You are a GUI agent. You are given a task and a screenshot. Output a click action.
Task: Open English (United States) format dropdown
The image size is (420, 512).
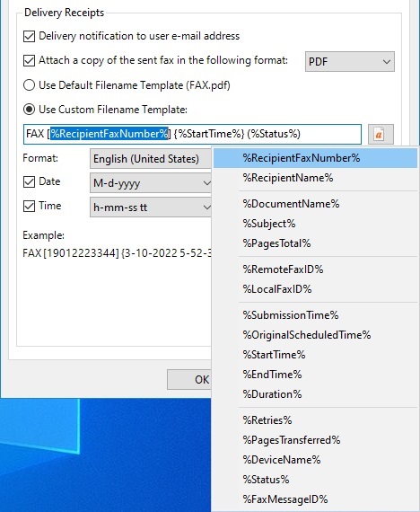pyautogui.click(x=151, y=159)
